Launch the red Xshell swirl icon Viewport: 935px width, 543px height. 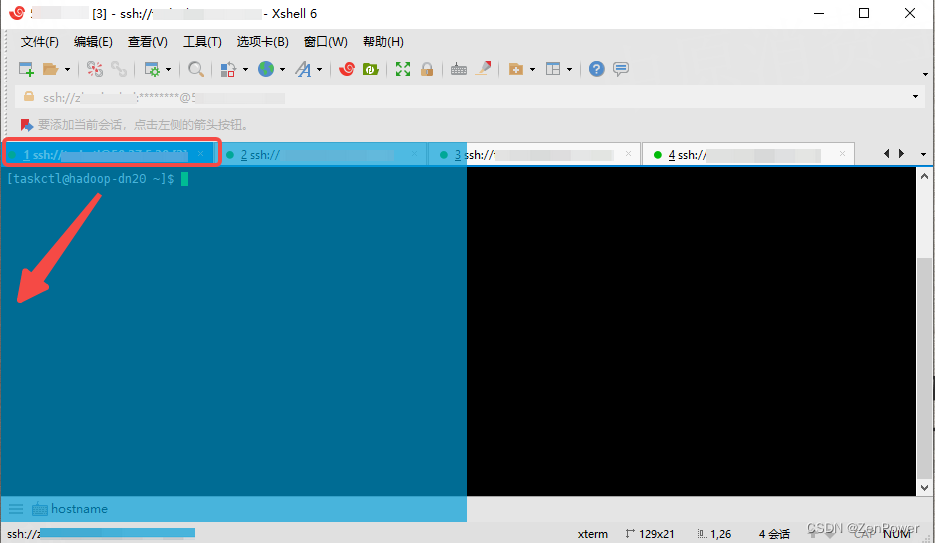tap(346, 69)
